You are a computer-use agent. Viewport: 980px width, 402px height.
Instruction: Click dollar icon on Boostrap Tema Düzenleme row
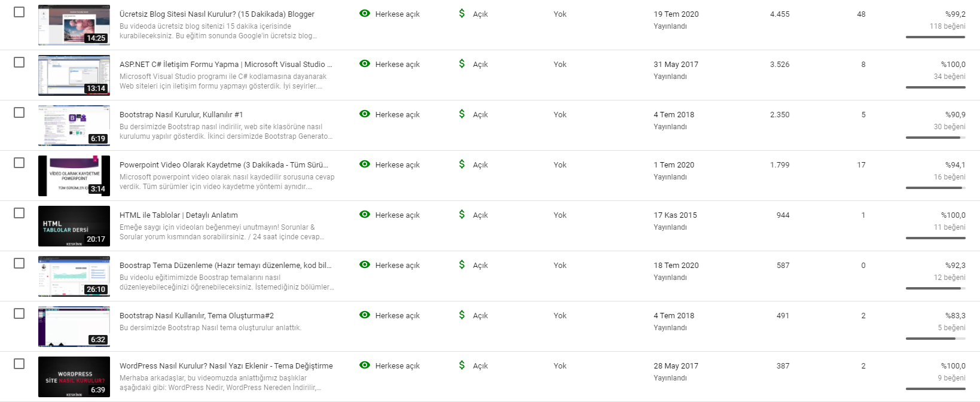462,264
